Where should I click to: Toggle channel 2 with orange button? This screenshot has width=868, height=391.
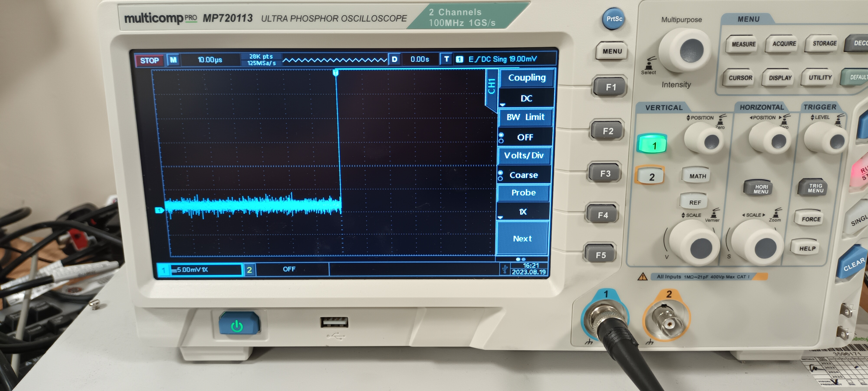(x=650, y=176)
